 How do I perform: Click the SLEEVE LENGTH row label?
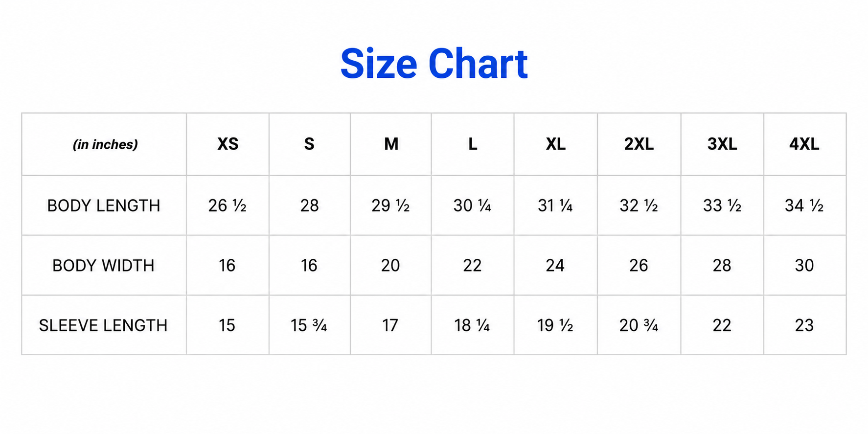click(x=103, y=325)
